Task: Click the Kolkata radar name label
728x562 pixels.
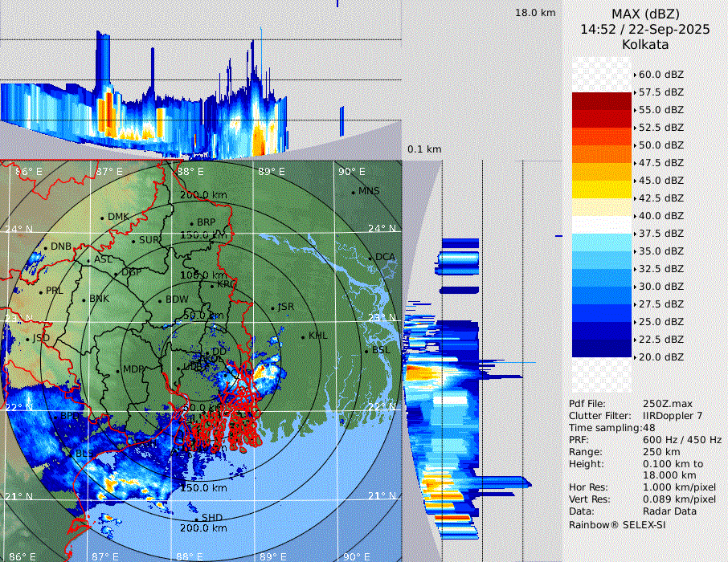Action: click(x=644, y=44)
